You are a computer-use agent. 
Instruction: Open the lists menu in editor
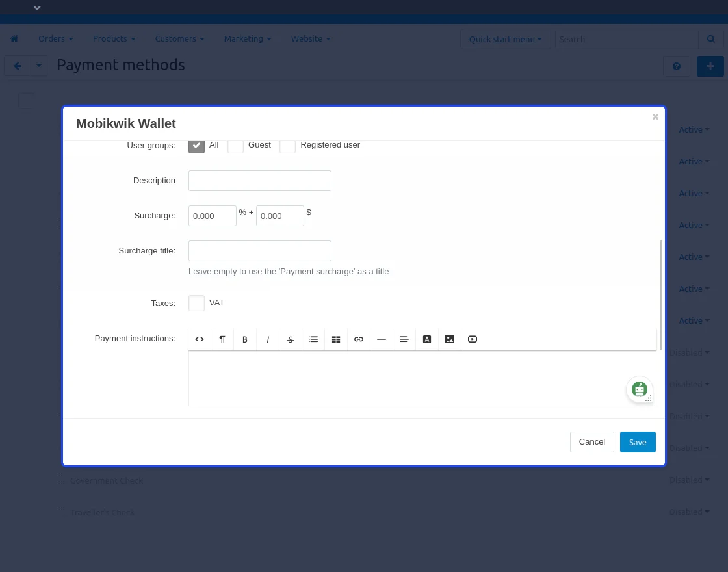(x=313, y=339)
